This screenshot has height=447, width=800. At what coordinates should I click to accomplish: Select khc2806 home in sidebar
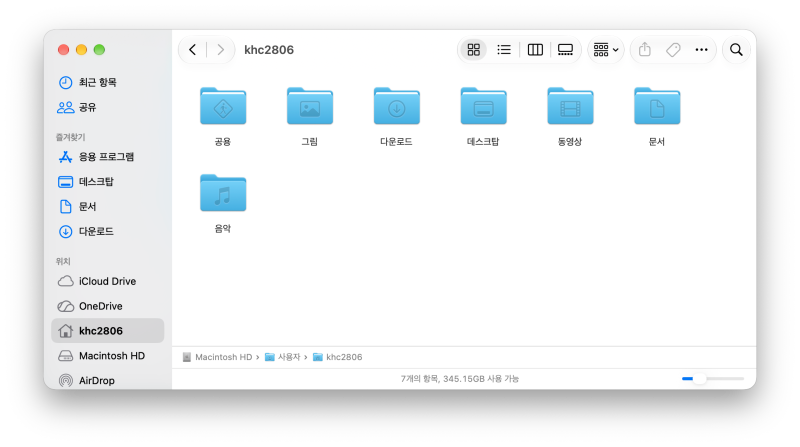(x=108, y=331)
